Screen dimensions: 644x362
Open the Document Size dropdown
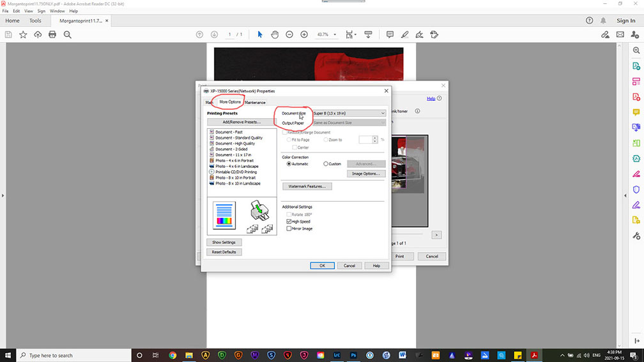pyautogui.click(x=349, y=113)
